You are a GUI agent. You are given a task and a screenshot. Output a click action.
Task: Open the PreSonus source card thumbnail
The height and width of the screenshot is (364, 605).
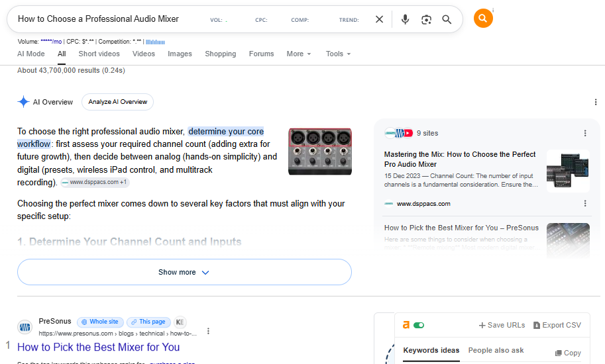(x=568, y=240)
